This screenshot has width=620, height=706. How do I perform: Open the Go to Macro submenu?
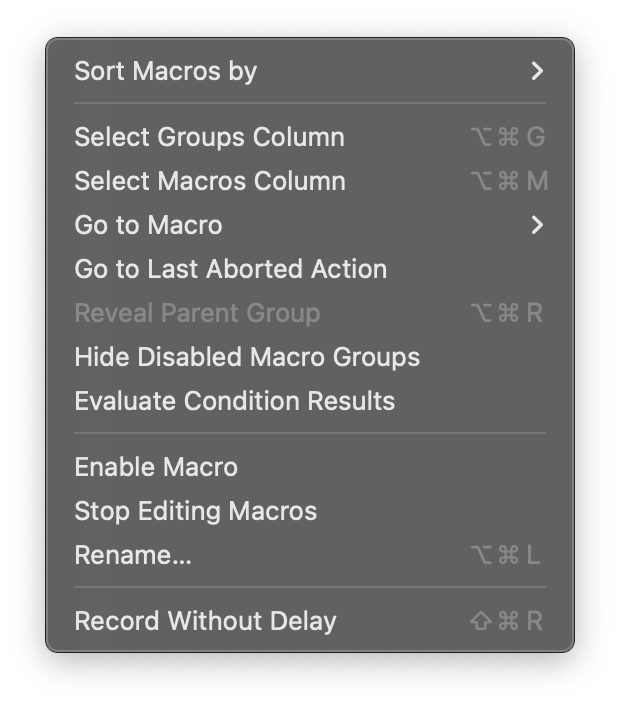pos(148,225)
